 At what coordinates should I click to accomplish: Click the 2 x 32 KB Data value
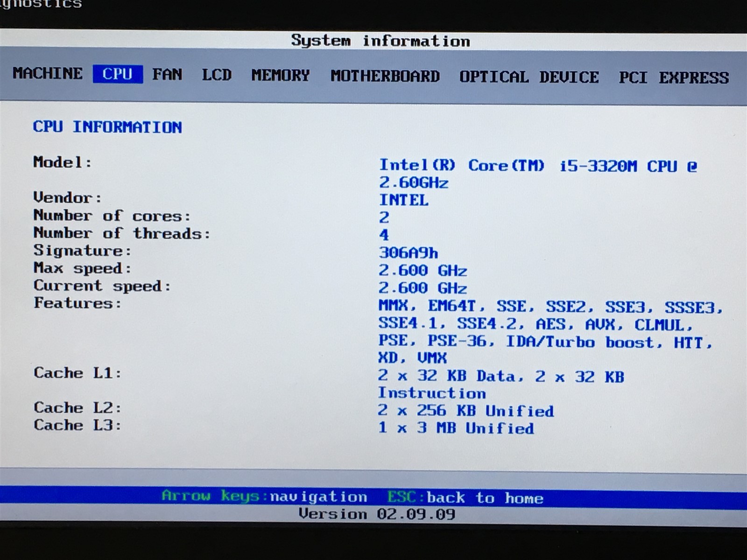point(501,376)
